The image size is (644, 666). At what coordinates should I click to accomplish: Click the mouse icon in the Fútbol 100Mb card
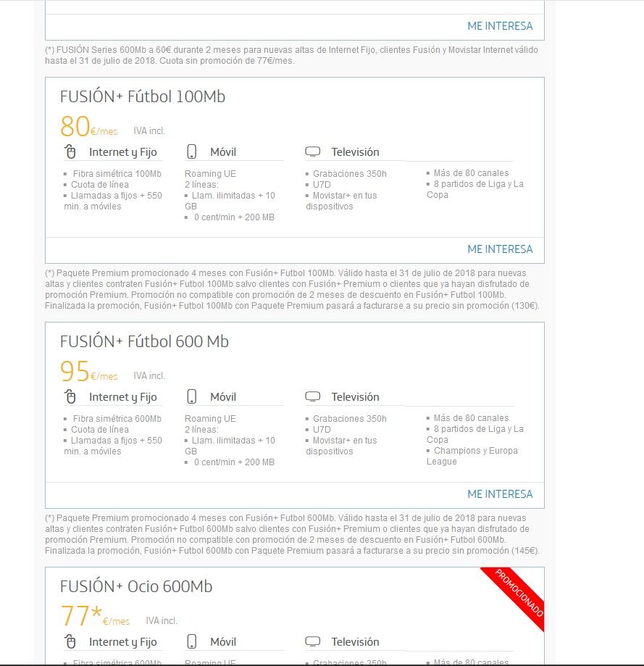70,152
